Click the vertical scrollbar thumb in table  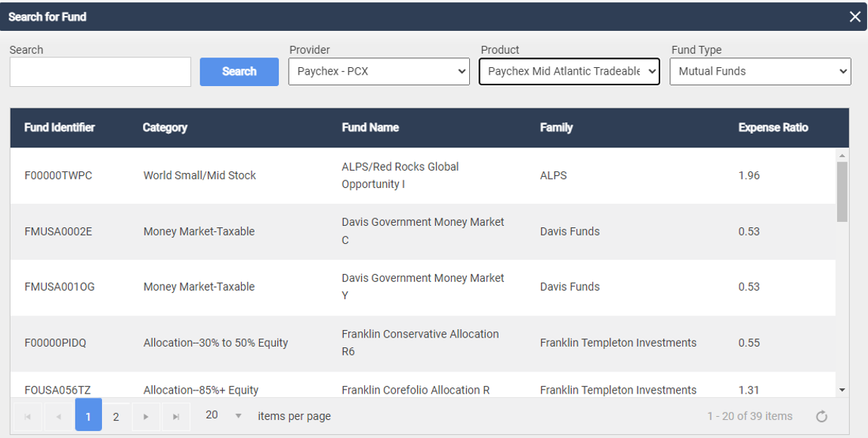tap(842, 192)
